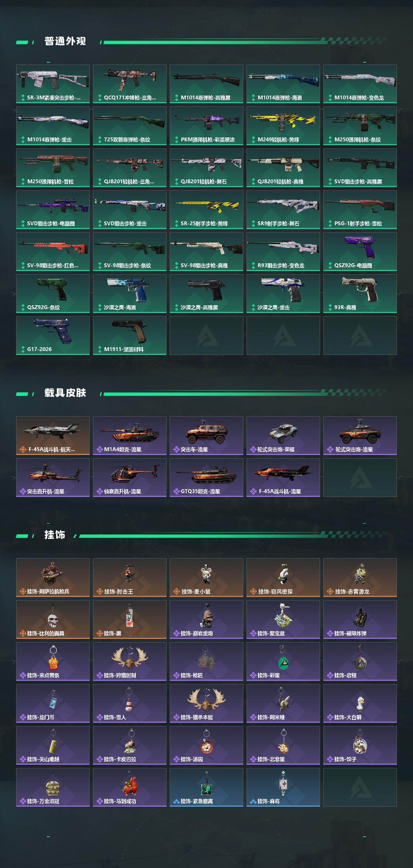Viewport: 413px width, 868px height.
Task: Choose the 挂饰-麻将 charm
Action: (x=283, y=787)
